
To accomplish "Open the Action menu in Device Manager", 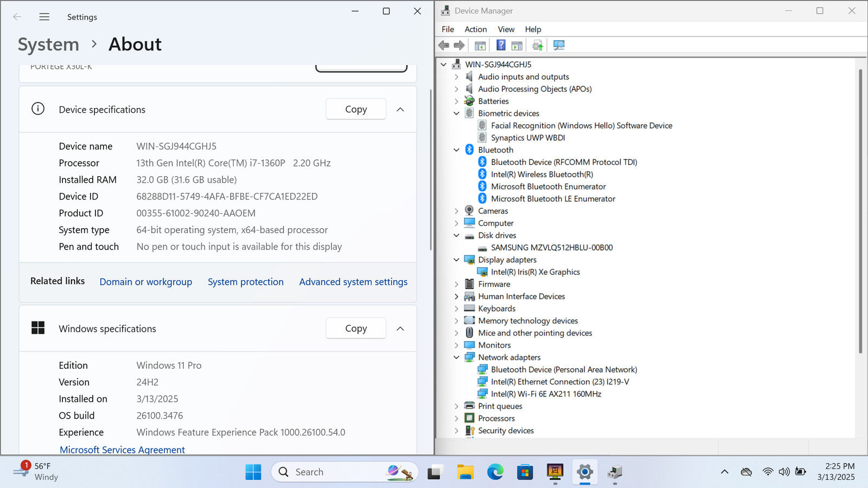I will (x=475, y=29).
